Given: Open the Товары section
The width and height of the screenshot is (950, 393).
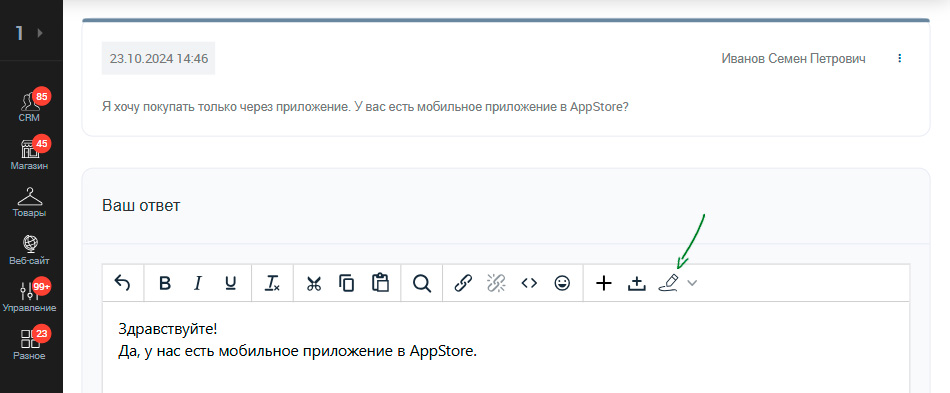Looking at the screenshot, I should click(x=29, y=202).
